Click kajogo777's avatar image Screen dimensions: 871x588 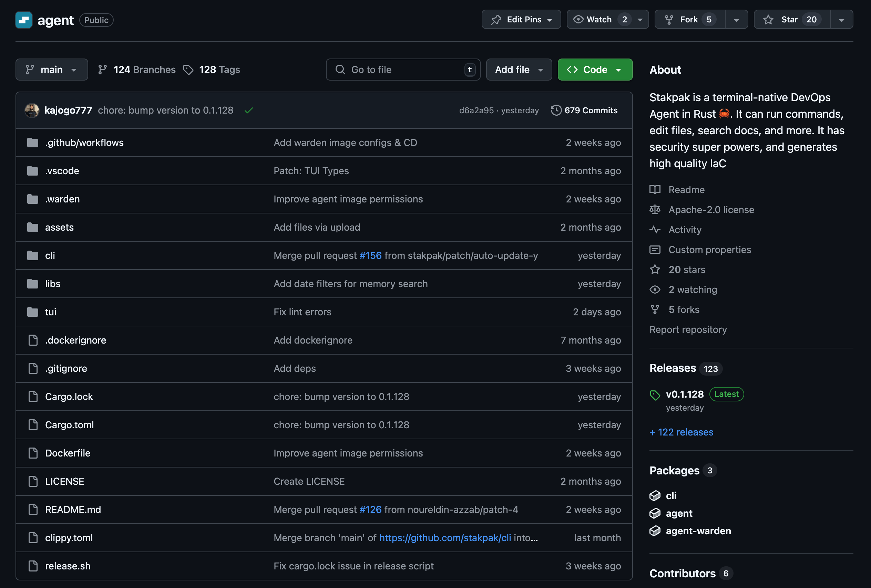(32, 111)
